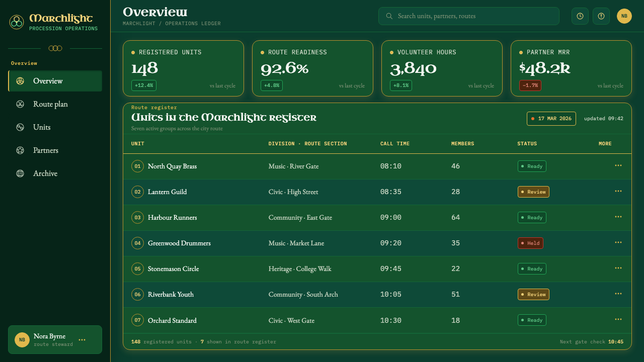644x362 pixels.
Task: Click row number badge 07
Action: pos(137,320)
